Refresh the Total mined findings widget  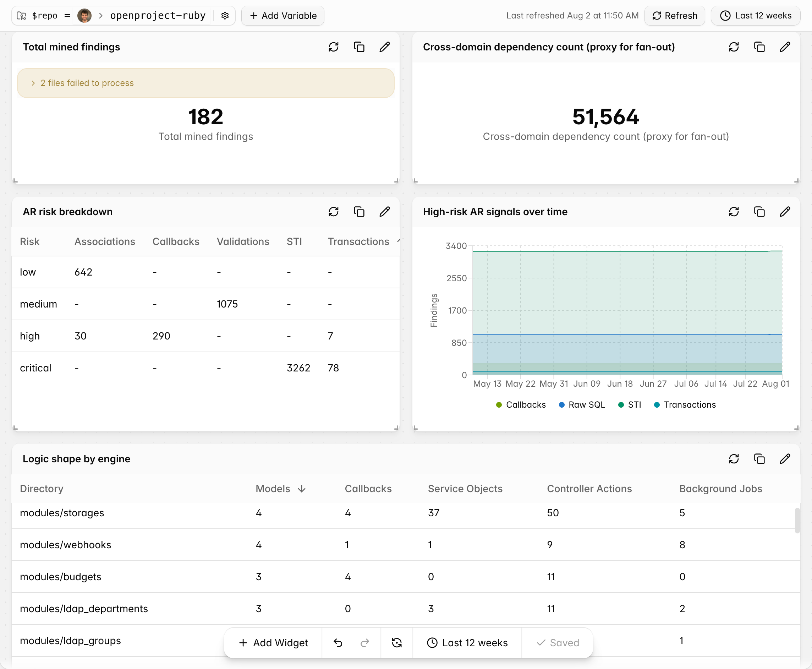(x=334, y=47)
